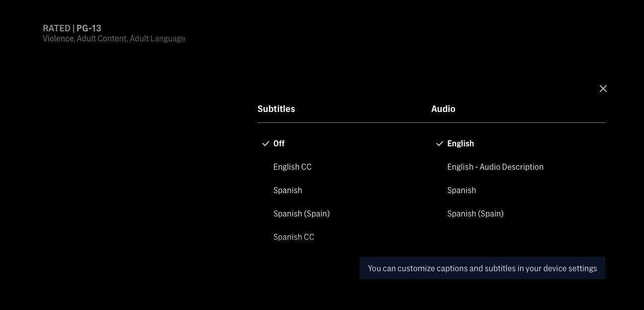Choose Spanish (Spain) subtitles
Viewport: 644px width, 310px height.
[302, 213]
